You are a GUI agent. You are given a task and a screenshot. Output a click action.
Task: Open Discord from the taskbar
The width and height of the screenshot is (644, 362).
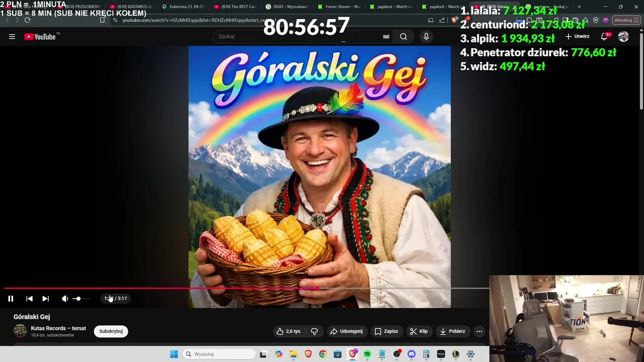[x=412, y=354]
